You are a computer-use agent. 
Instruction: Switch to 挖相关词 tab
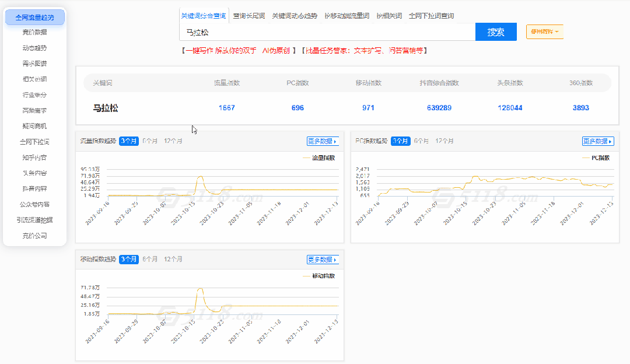(389, 16)
